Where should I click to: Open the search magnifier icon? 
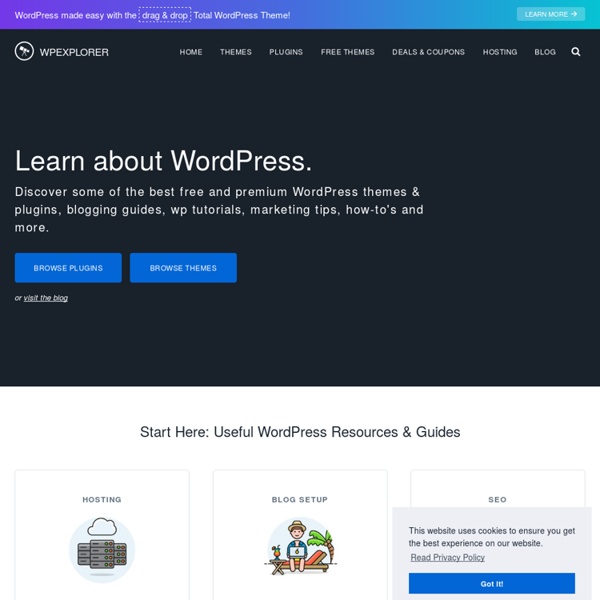coord(576,52)
